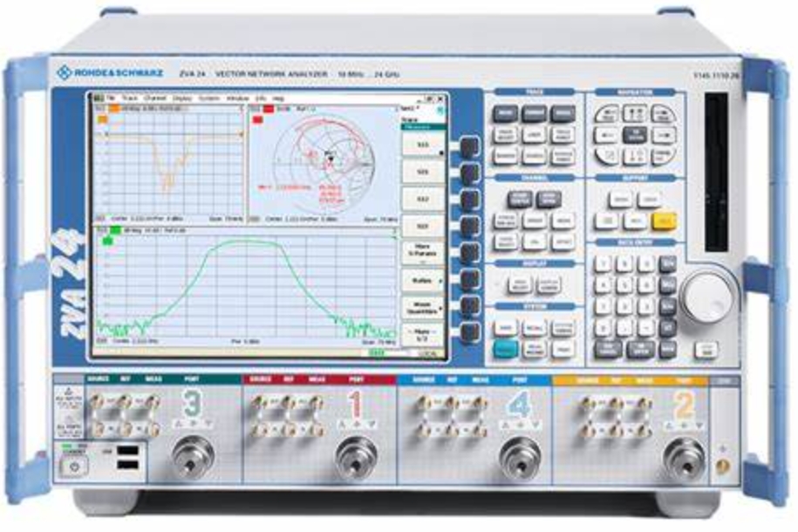Open the System menu on screen

click(x=208, y=99)
